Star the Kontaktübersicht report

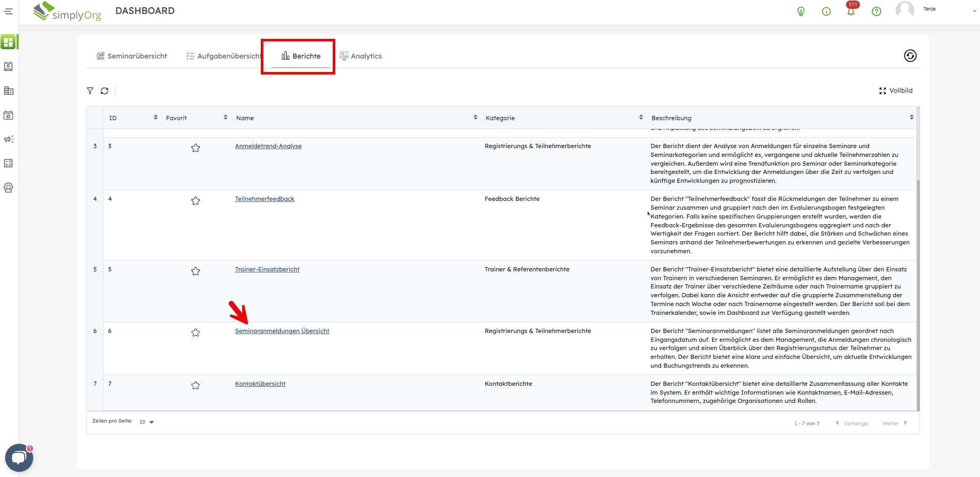(x=196, y=385)
